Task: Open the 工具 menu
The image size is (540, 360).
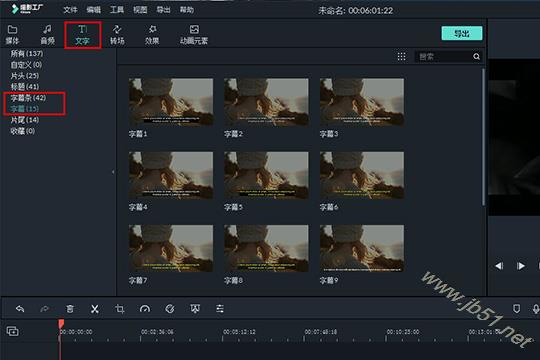Action: point(117,10)
